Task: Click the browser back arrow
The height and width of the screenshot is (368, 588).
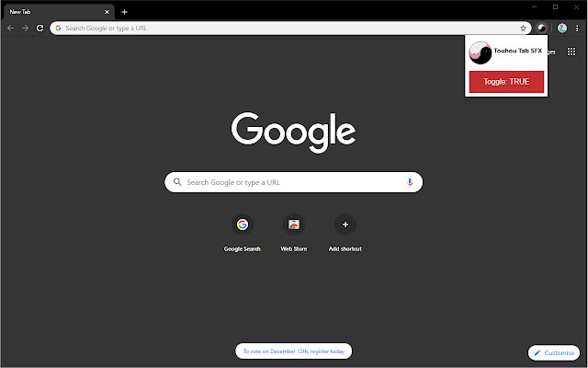Action: click(x=10, y=29)
